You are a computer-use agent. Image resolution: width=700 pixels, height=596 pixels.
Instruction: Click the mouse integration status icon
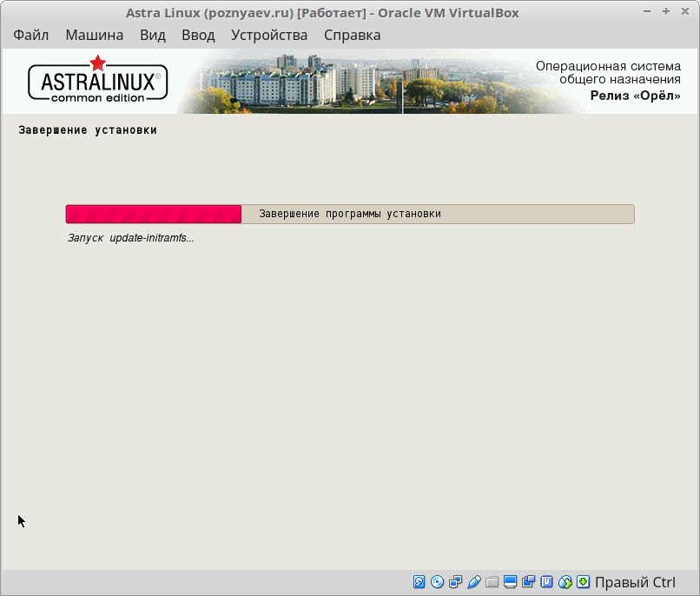coord(565,582)
